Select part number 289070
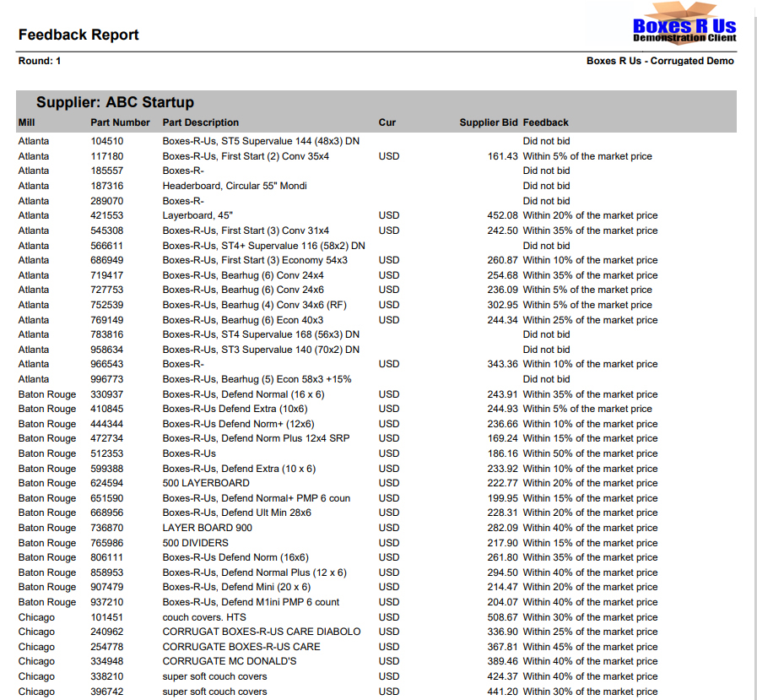The width and height of the screenshot is (757, 700). (107, 201)
